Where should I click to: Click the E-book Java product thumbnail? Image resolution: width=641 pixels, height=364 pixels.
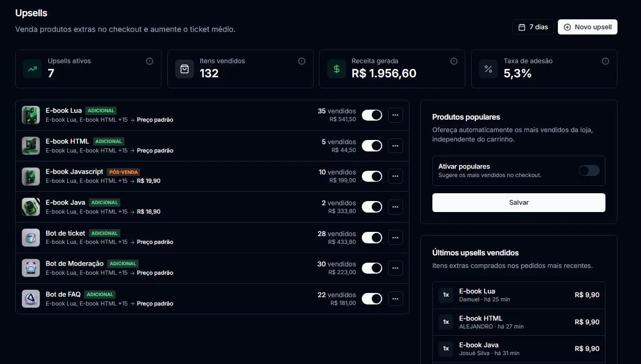[31, 207]
